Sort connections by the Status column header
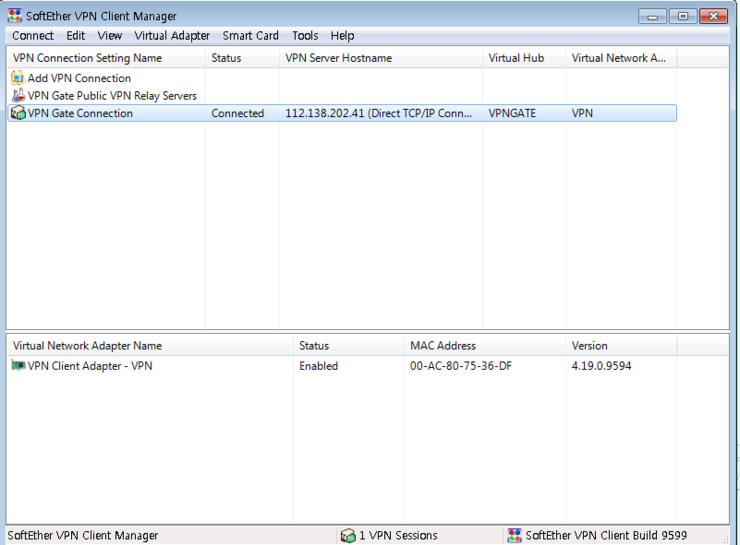Screen dimensions: 740x545 pyautogui.click(x=243, y=58)
